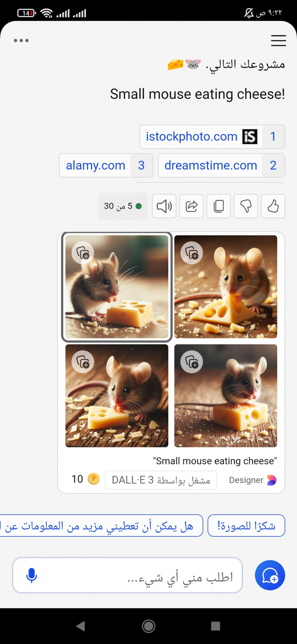Tap overlay icon on top-left mouse image
The width and height of the screenshot is (297, 644).
(x=83, y=253)
